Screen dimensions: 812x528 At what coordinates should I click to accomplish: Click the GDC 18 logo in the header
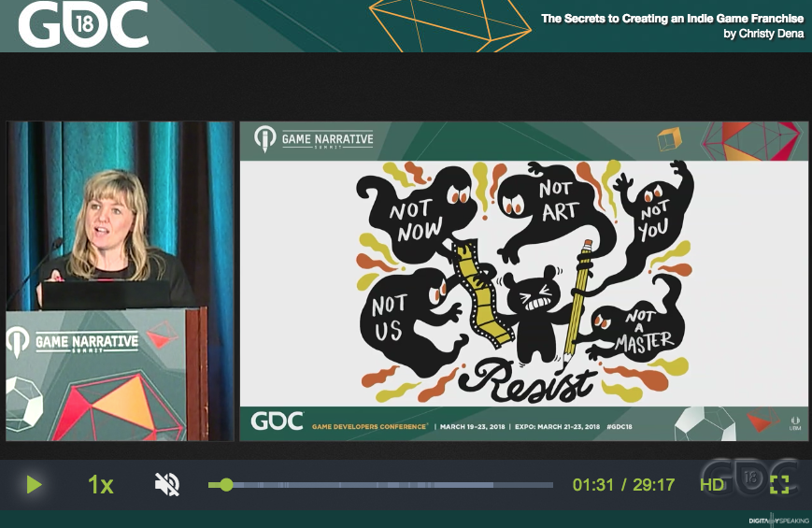[83, 24]
